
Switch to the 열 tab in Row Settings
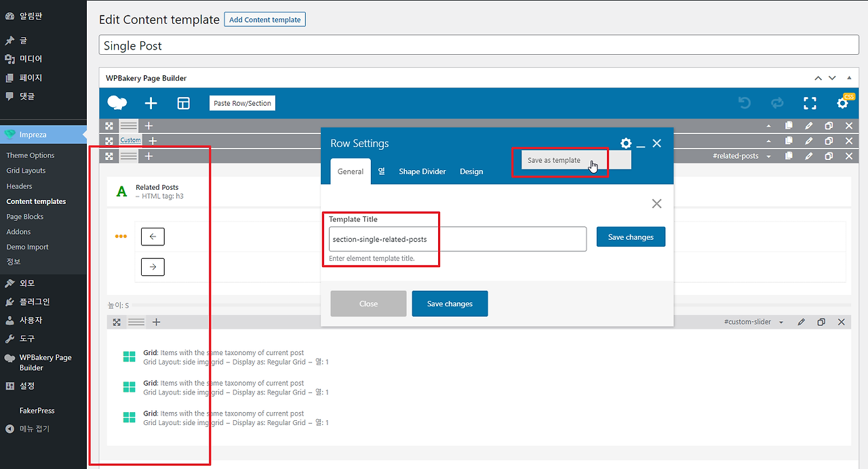pyautogui.click(x=382, y=171)
